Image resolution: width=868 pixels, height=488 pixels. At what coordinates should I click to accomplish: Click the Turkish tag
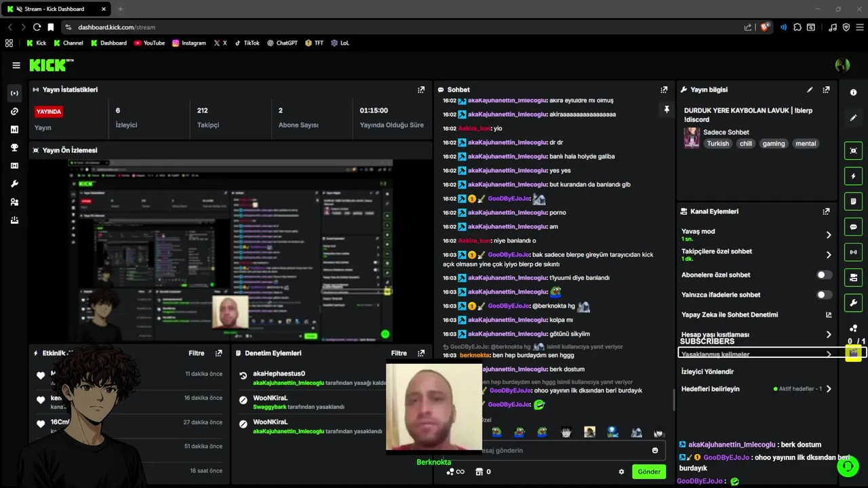point(717,144)
